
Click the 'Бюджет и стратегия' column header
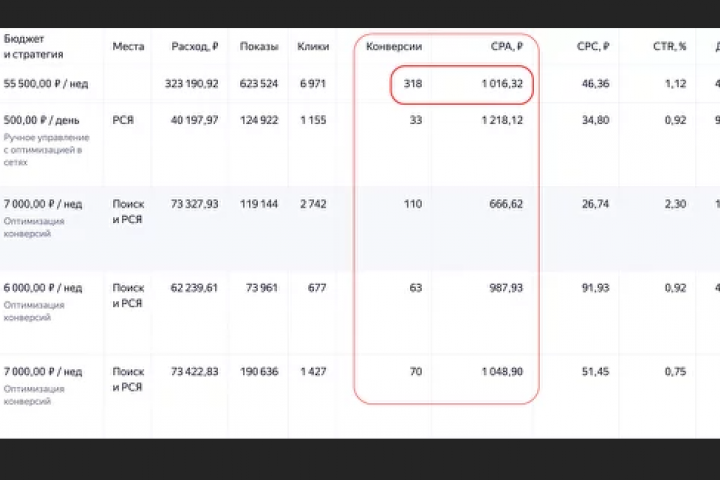[33, 46]
